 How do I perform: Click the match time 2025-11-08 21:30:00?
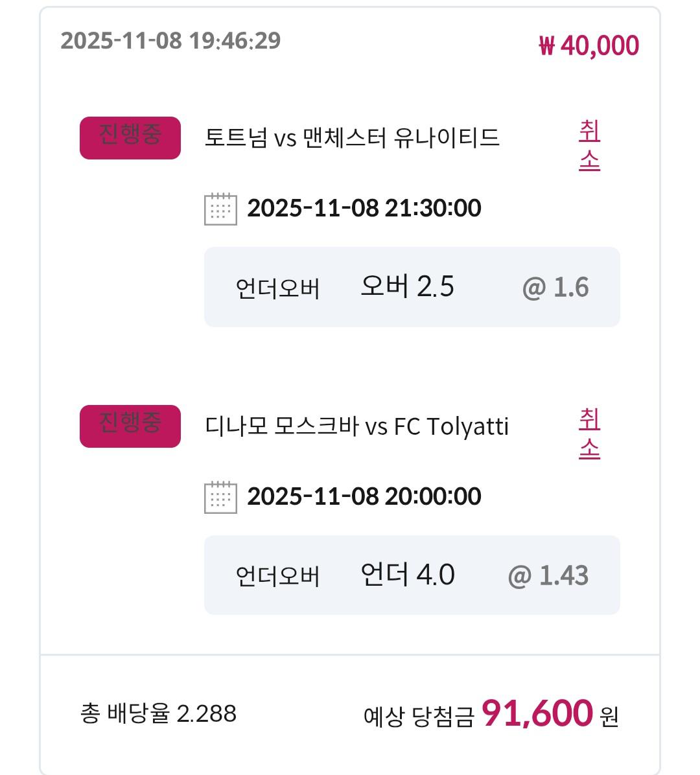click(364, 208)
